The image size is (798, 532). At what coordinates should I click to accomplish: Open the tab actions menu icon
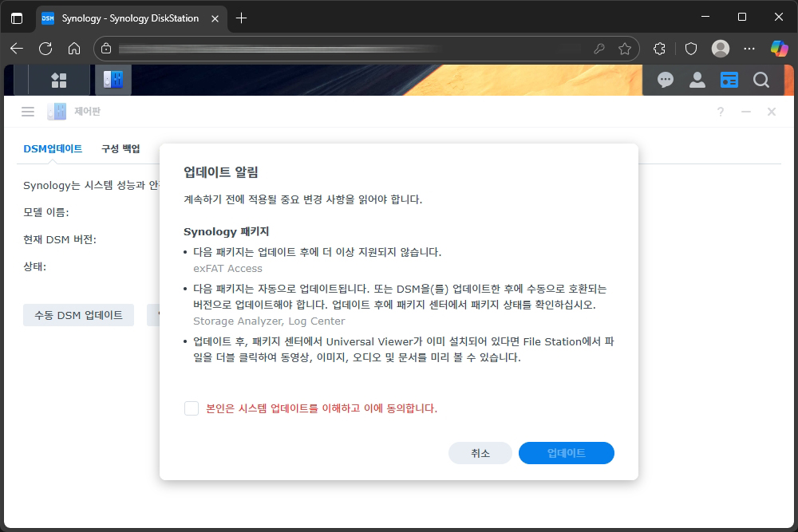(x=17, y=18)
